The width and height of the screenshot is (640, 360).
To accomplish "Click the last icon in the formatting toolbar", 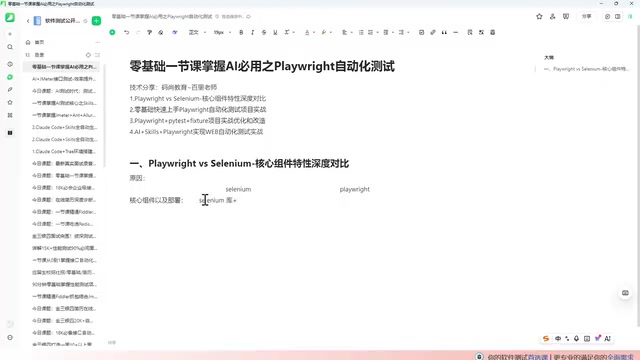I will tap(493, 32).
